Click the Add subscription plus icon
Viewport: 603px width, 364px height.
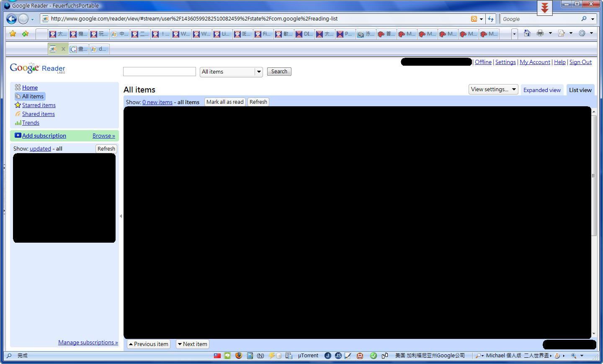18,136
